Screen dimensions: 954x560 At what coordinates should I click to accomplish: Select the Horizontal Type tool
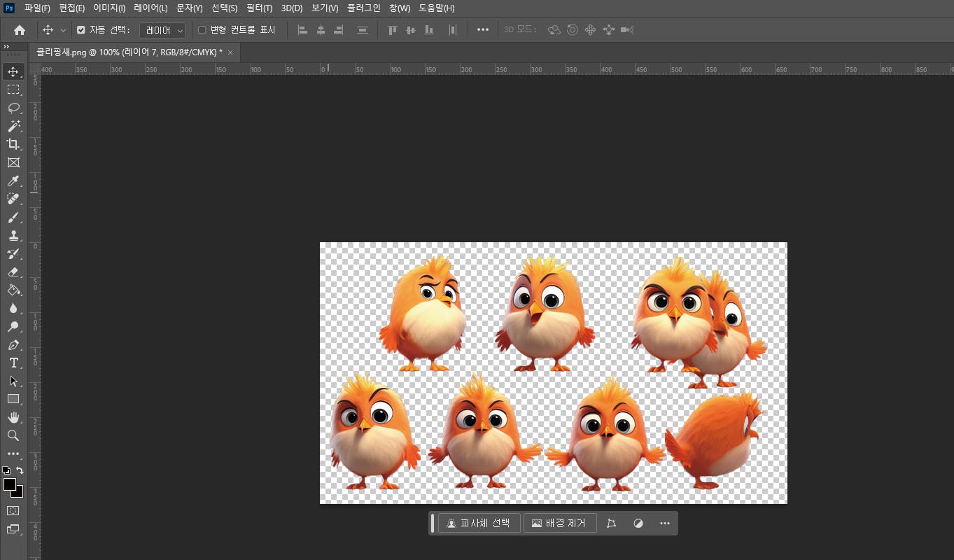pos(13,363)
